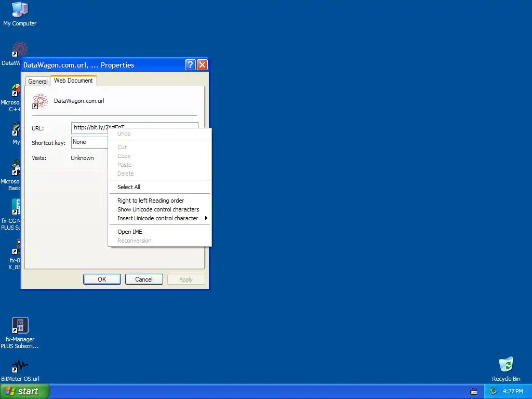Select the fx-CG Manager PLUS shortcut
The width and height of the screenshot is (532, 399).
click(16, 207)
